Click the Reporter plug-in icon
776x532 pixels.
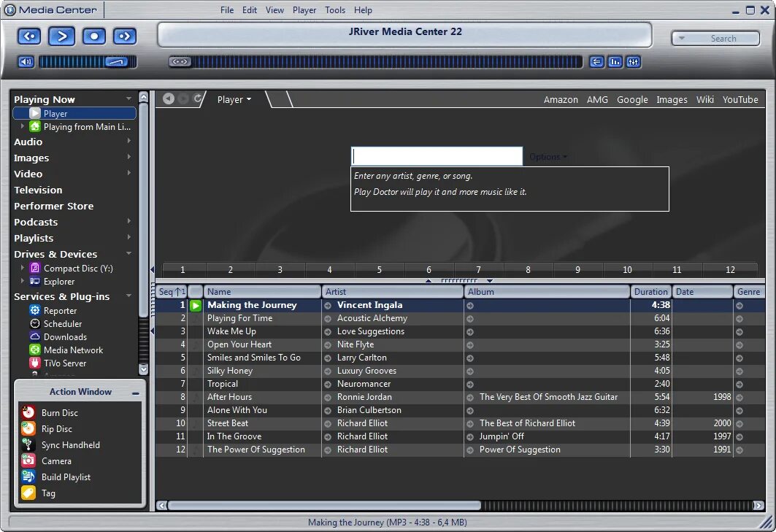coord(34,310)
